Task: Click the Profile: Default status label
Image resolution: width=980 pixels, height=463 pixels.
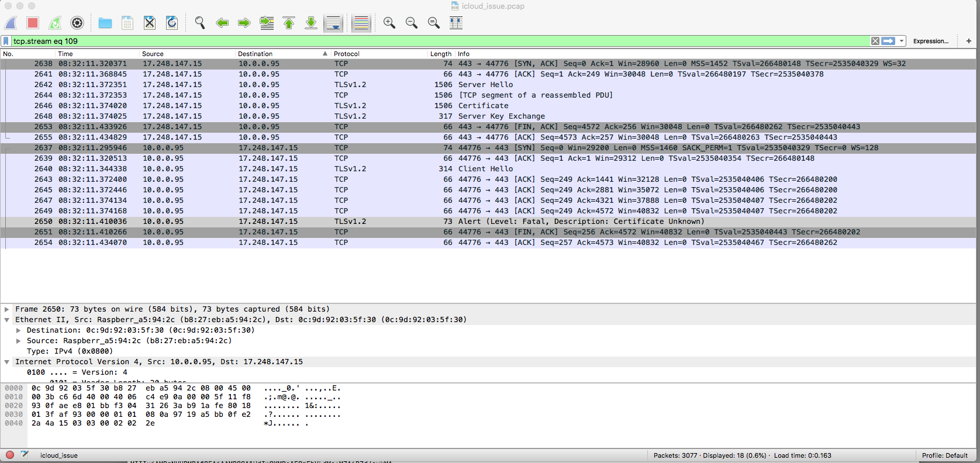Action: [944, 455]
